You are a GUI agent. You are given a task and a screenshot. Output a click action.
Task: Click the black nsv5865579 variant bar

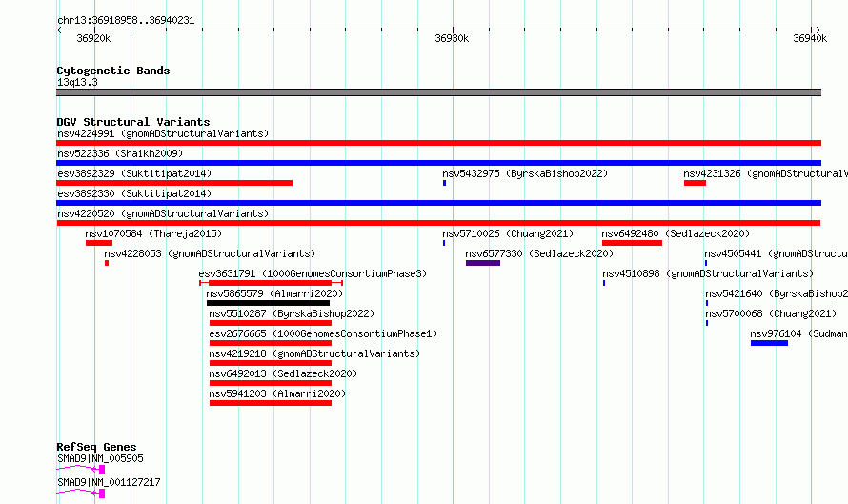269,303
